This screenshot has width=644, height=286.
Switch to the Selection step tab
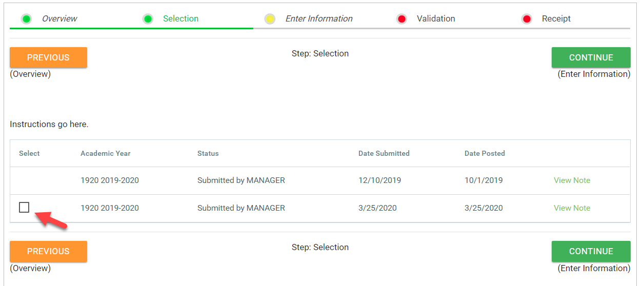pos(180,19)
